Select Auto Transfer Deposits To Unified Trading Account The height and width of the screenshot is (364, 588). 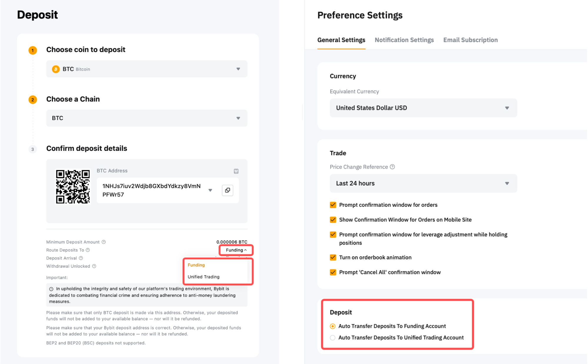pos(333,338)
